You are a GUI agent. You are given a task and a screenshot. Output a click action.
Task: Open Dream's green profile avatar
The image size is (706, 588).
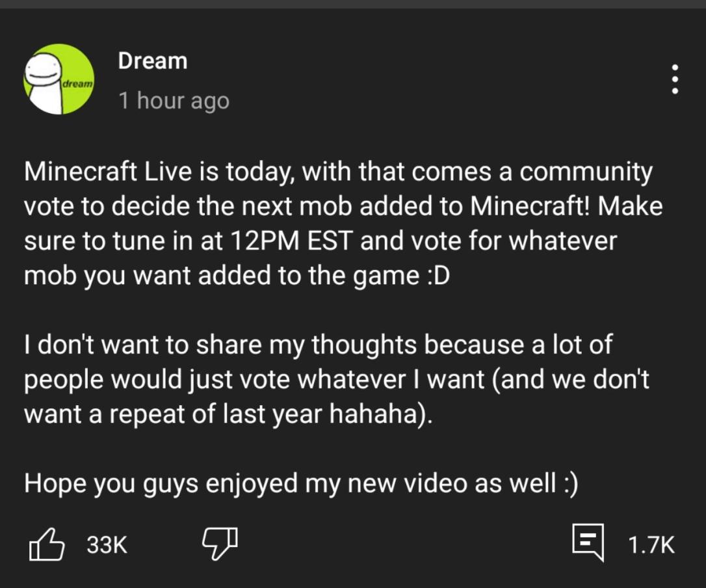(x=59, y=79)
